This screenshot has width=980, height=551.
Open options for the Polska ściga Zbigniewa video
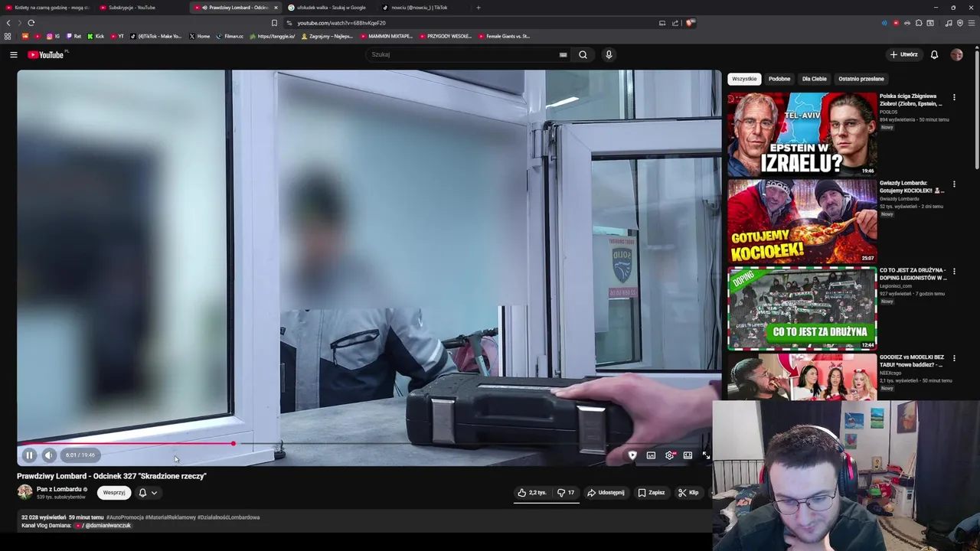pos(954,97)
